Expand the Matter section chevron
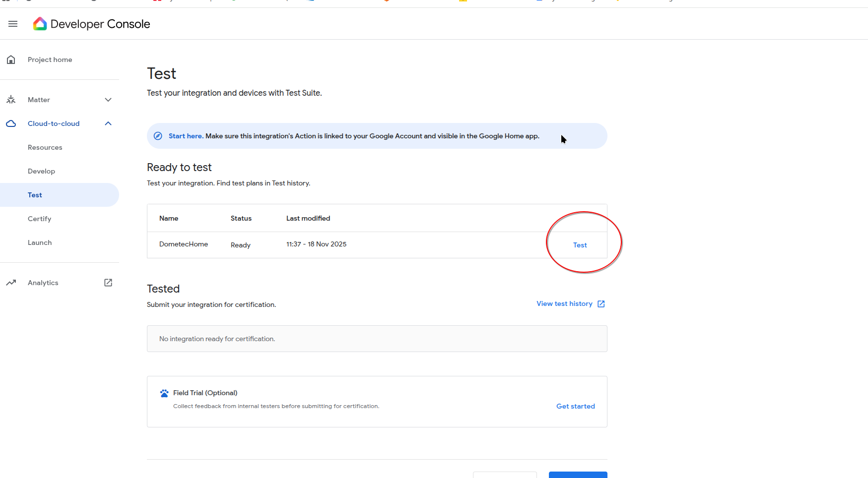This screenshot has height=478, width=868. pos(108,100)
